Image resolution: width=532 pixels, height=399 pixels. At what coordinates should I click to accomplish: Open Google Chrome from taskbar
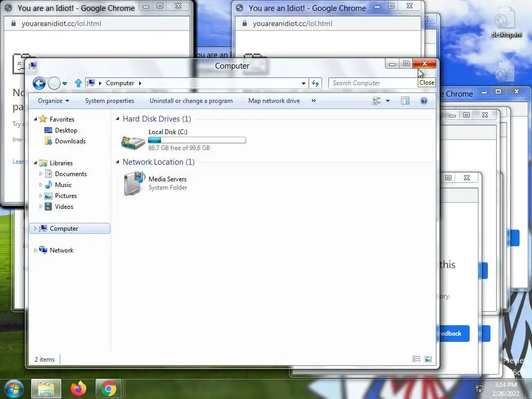click(109, 389)
